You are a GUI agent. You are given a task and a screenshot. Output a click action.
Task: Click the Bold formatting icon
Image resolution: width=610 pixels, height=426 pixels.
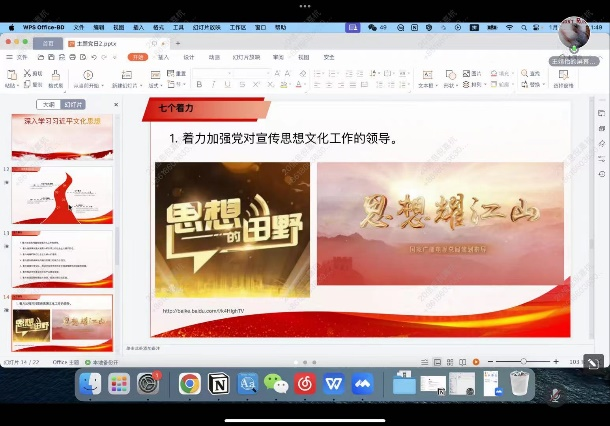[x=201, y=85]
